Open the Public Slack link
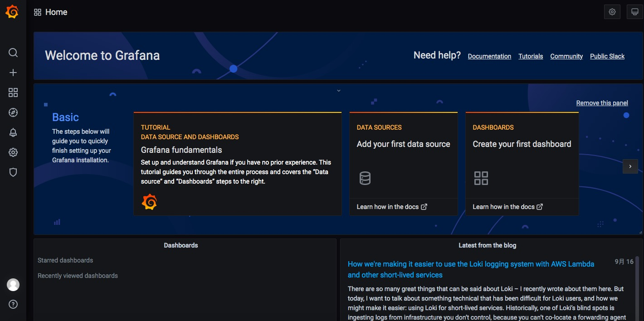Image resolution: width=644 pixels, height=321 pixels. (x=607, y=56)
